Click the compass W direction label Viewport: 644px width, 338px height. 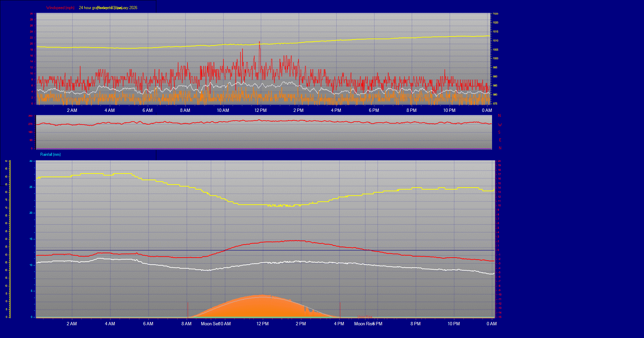[499, 125]
